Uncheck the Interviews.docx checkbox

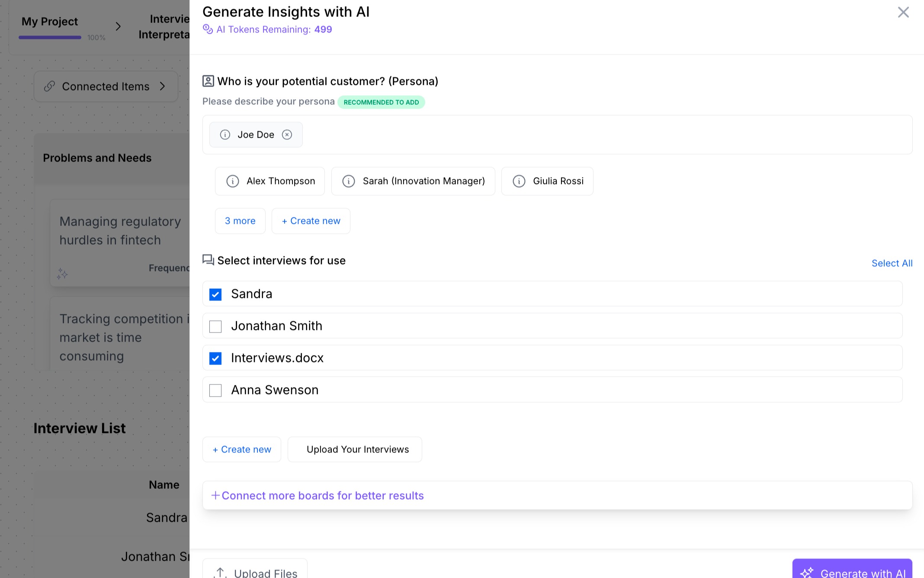pyautogui.click(x=215, y=358)
